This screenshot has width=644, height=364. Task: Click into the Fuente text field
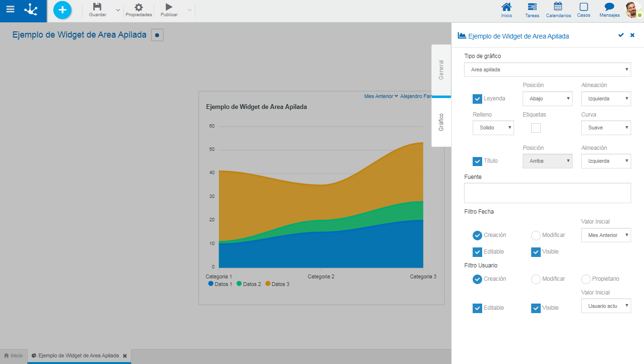547,193
